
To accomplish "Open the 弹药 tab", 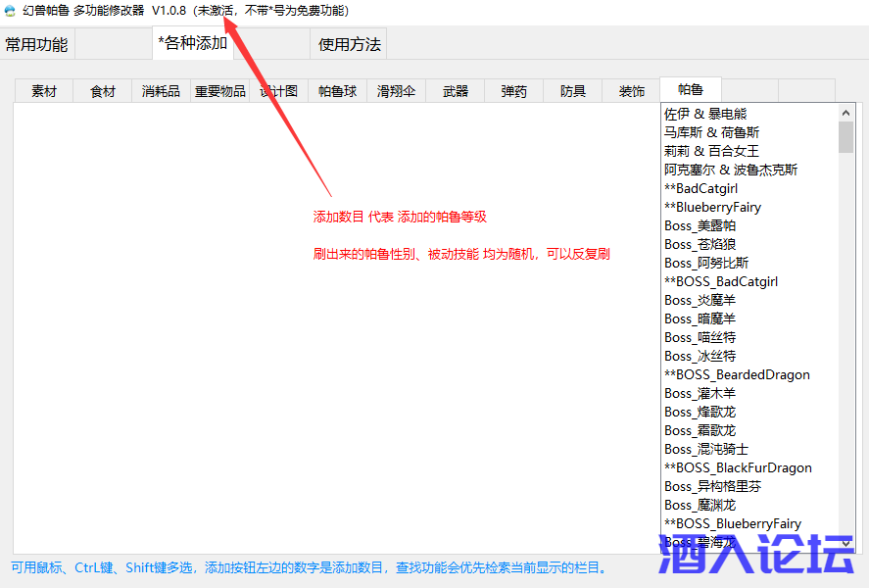I will coord(514,91).
